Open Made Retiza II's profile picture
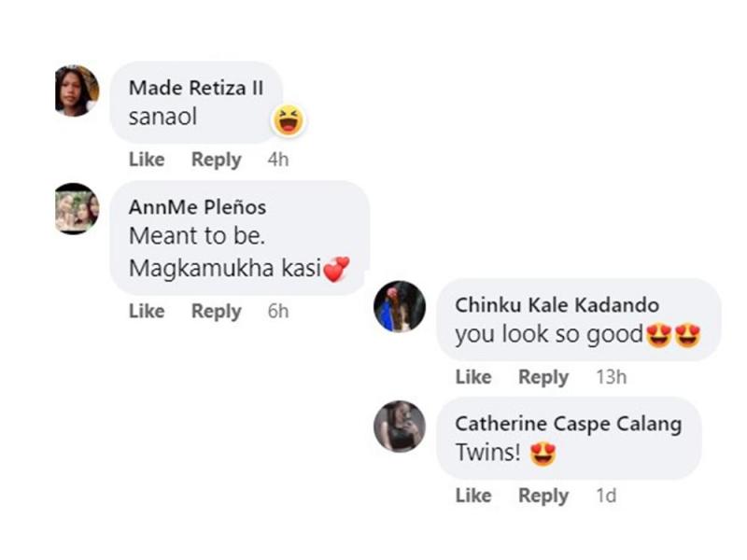This screenshot has width=747, height=560. [77, 91]
